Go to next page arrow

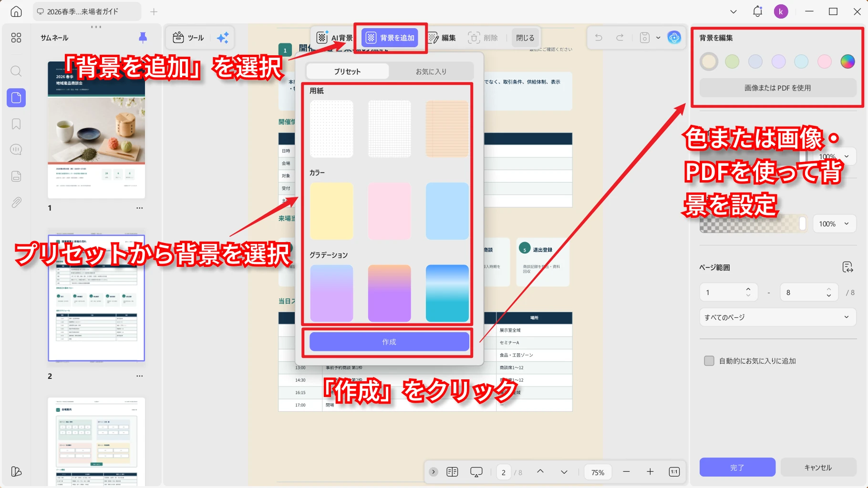pos(564,472)
